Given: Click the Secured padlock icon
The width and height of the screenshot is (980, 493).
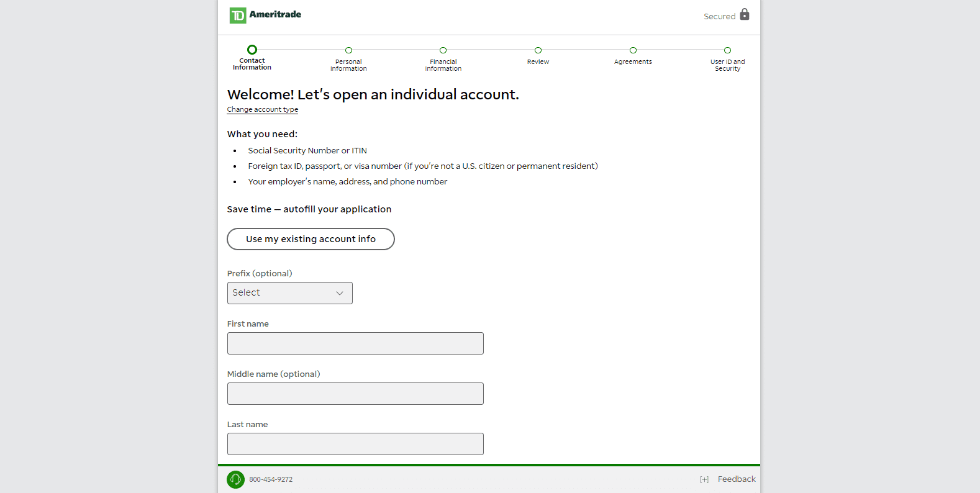Looking at the screenshot, I should (x=745, y=14).
